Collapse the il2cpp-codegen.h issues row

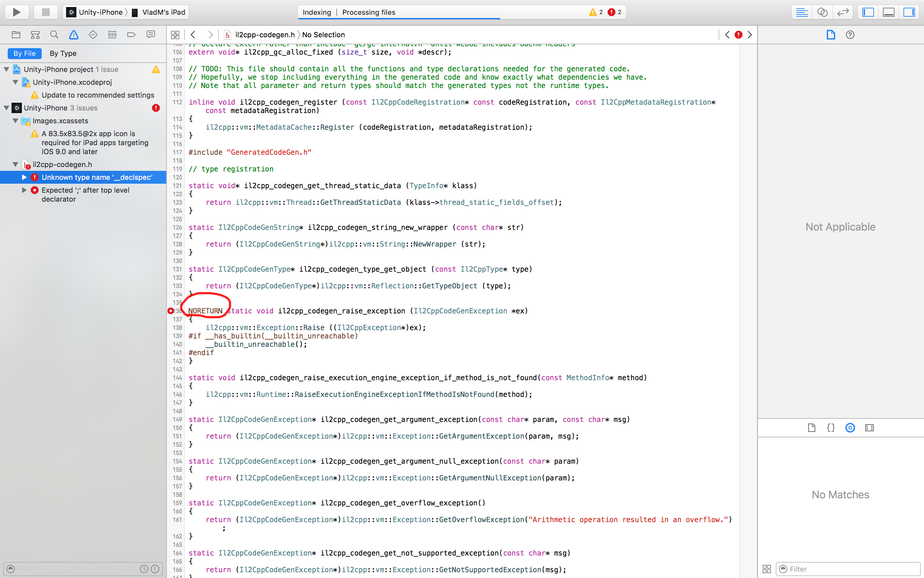(15, 164)
